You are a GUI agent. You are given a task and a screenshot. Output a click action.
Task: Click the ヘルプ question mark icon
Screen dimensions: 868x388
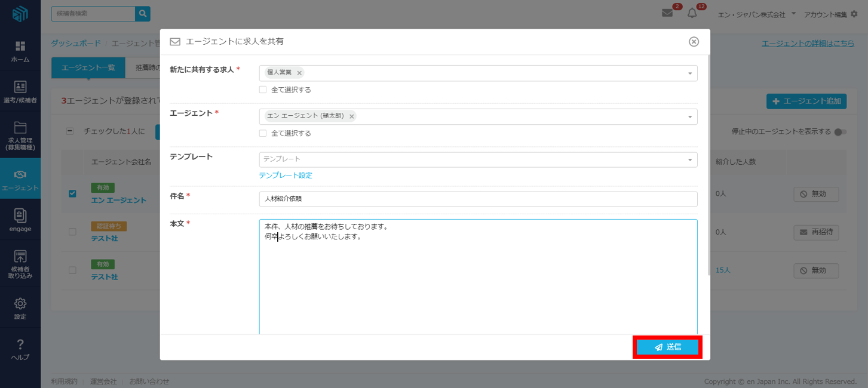point(20,344)
